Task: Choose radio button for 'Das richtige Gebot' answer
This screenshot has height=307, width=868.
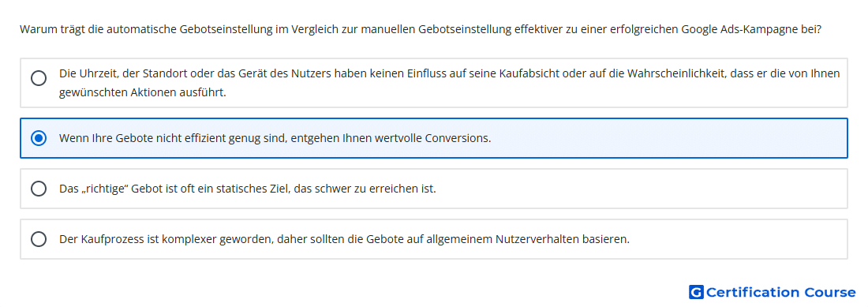Action: tap(39, 189)
